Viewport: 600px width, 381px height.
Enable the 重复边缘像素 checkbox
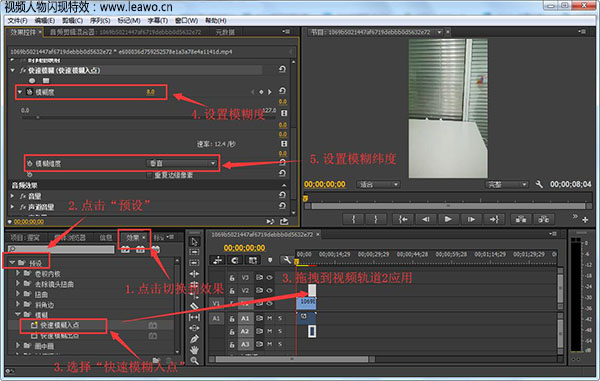coord(149,175)
